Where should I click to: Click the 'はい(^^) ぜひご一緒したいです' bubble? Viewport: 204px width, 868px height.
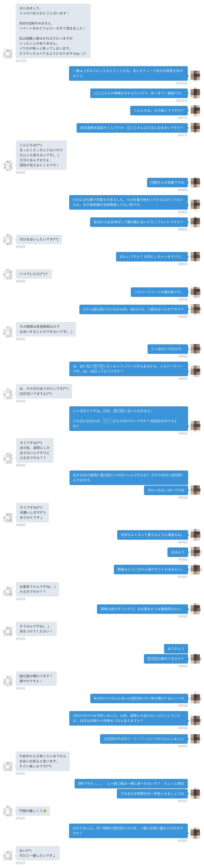point(38,853)
